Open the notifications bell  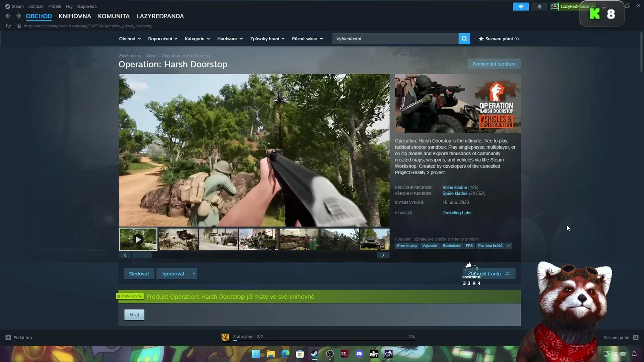540,7
